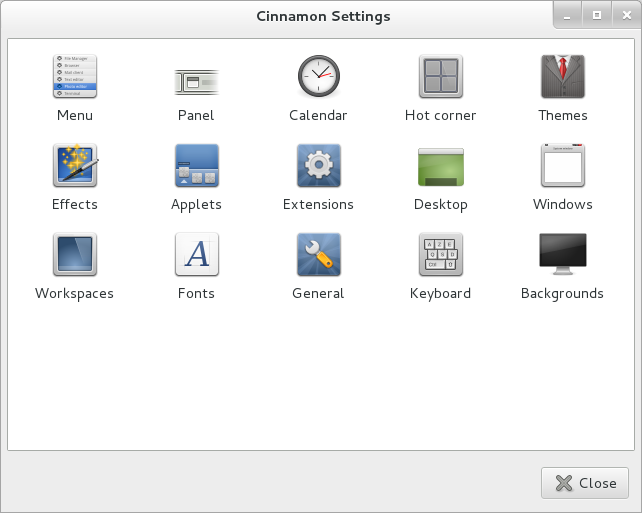Select the "Menu" label text

coord(75,115)
